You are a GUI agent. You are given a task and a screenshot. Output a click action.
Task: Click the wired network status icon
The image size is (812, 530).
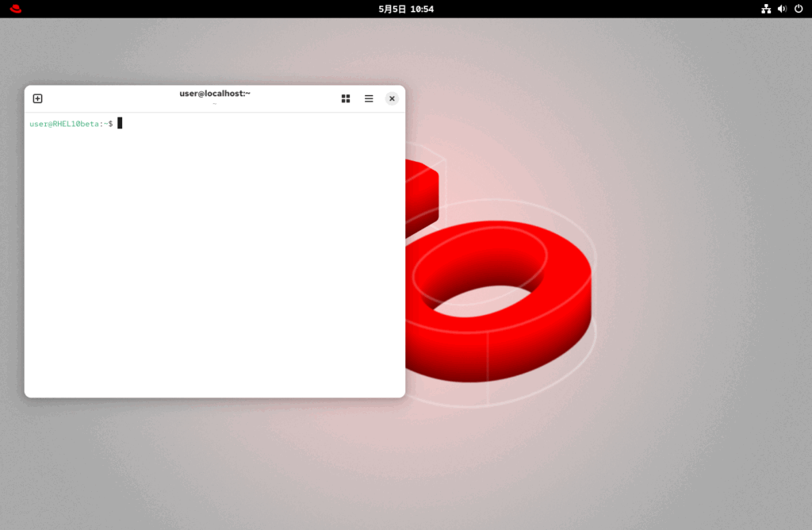[766, 9]
